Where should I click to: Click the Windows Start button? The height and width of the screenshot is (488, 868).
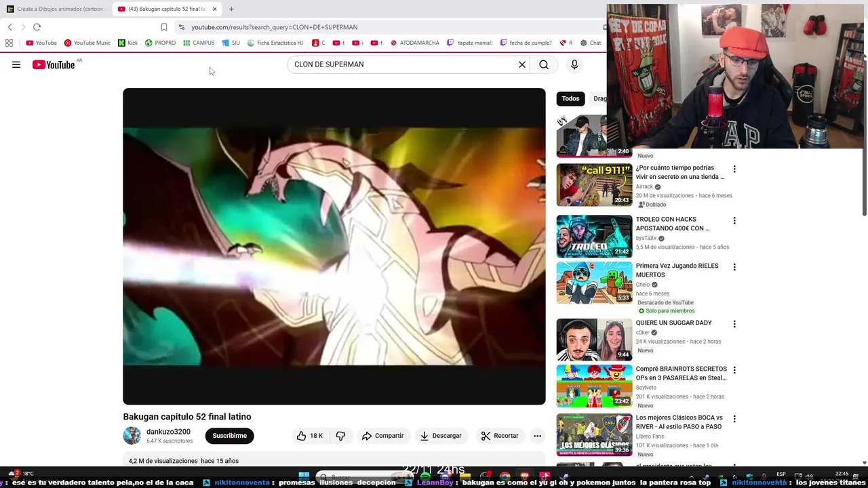click(x=304, y=477)
